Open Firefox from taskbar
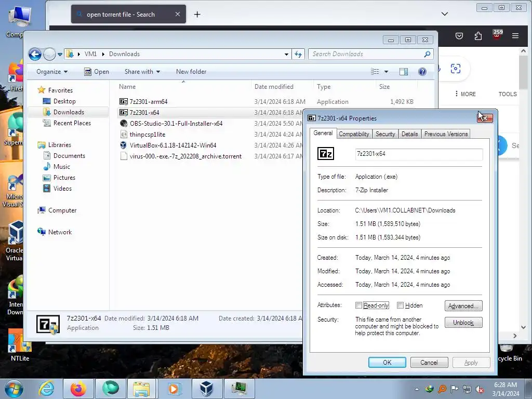The width and height of the screenshot is (532, 399). [x=78, y=389]
